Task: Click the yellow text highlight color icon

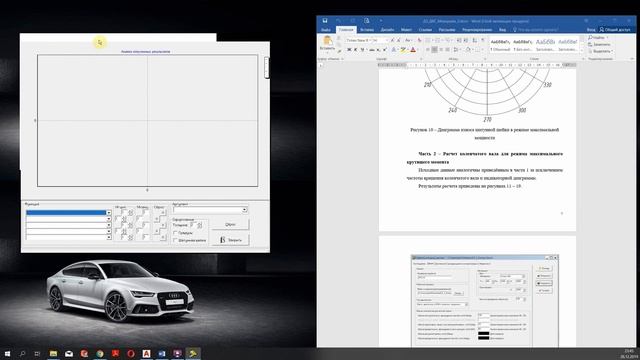Action: (403, 50)
